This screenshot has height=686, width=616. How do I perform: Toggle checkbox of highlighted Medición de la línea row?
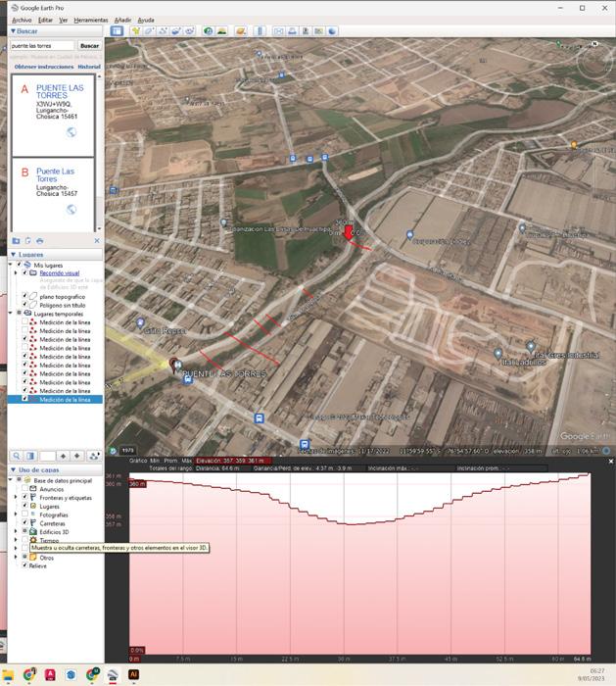tap(24, 399)
